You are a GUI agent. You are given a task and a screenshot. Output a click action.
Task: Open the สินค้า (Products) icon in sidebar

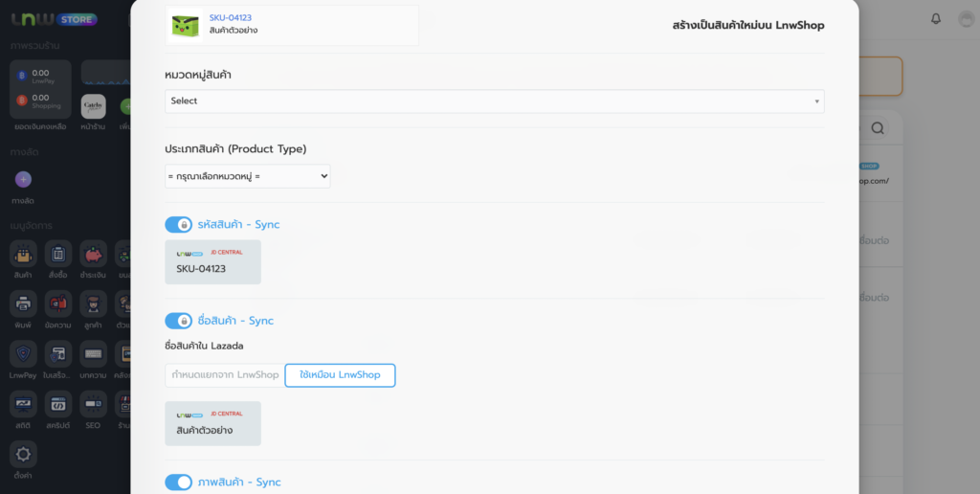tap(23, 254)
